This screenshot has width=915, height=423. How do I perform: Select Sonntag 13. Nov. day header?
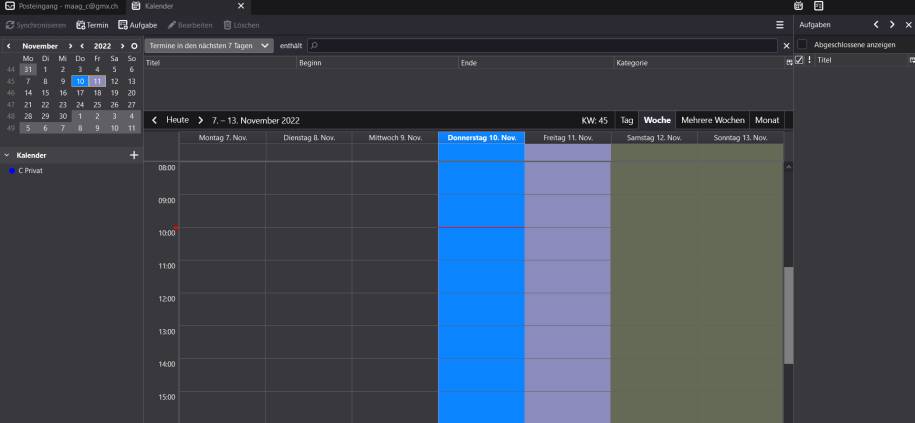[x=741, y=138]
